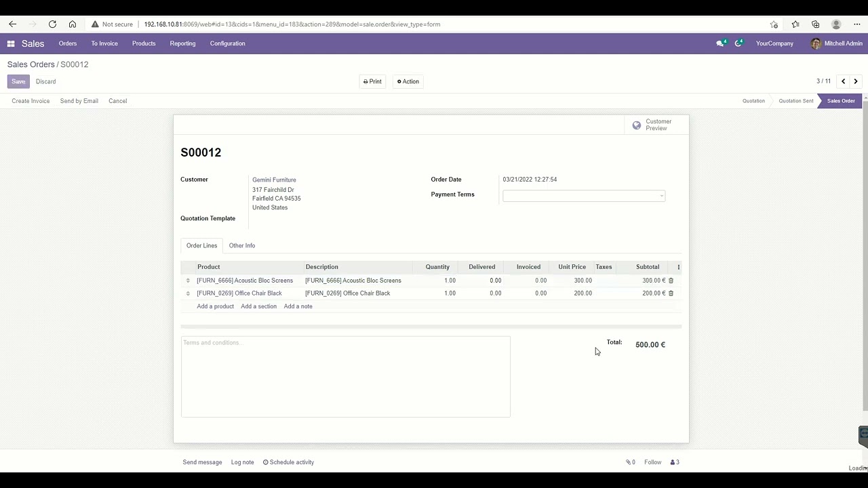Grab drag handle of Acoustic Bloc Screens row
The width and height of the screenshot is (868, 488).
188,281
